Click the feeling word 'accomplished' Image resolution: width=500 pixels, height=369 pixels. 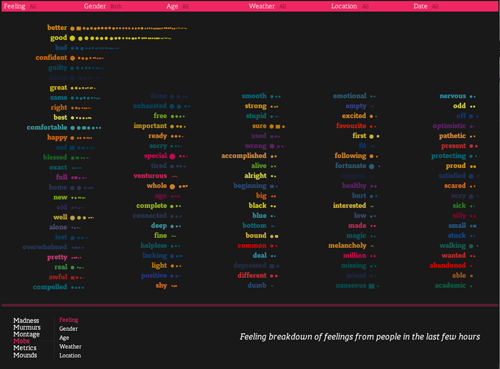(244, 156)
